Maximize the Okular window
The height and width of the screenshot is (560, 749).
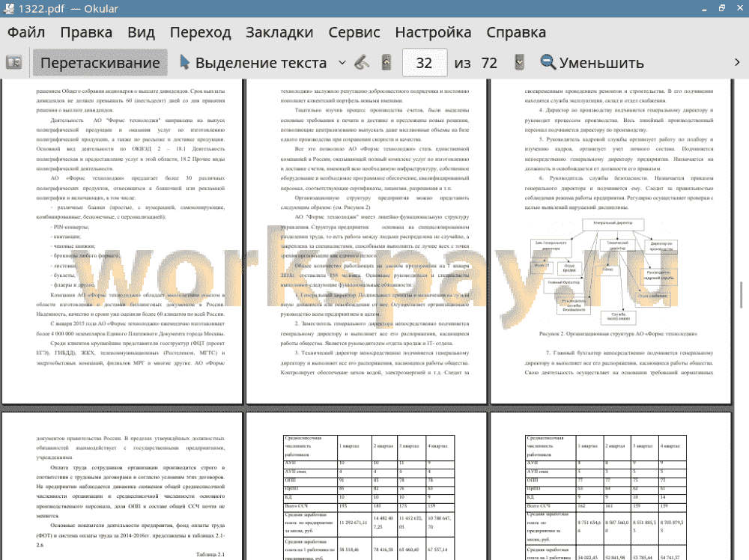(x=722, y=8)
